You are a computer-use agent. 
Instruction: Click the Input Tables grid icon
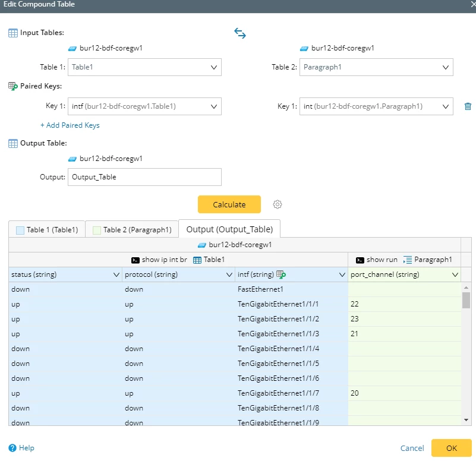click(x=13, y=33)
